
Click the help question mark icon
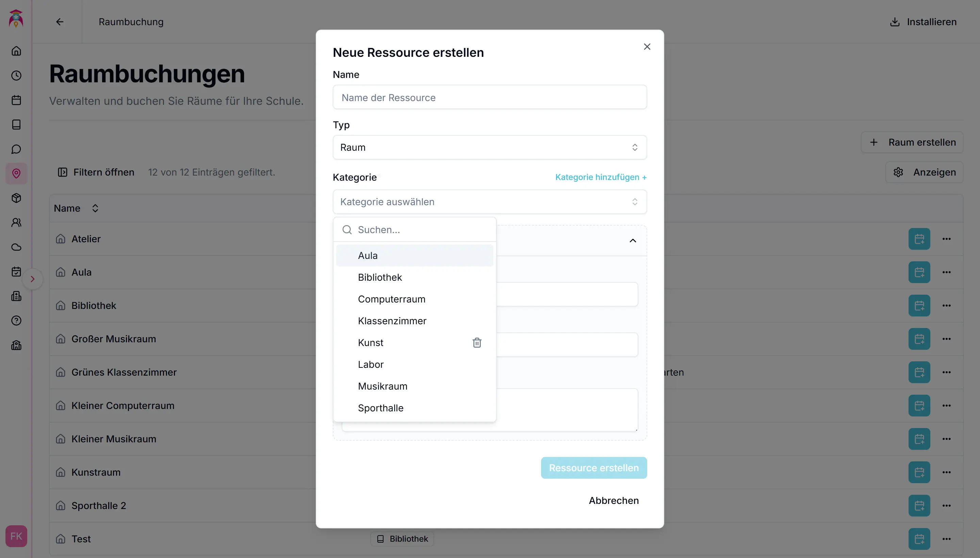tap(16, 321)
